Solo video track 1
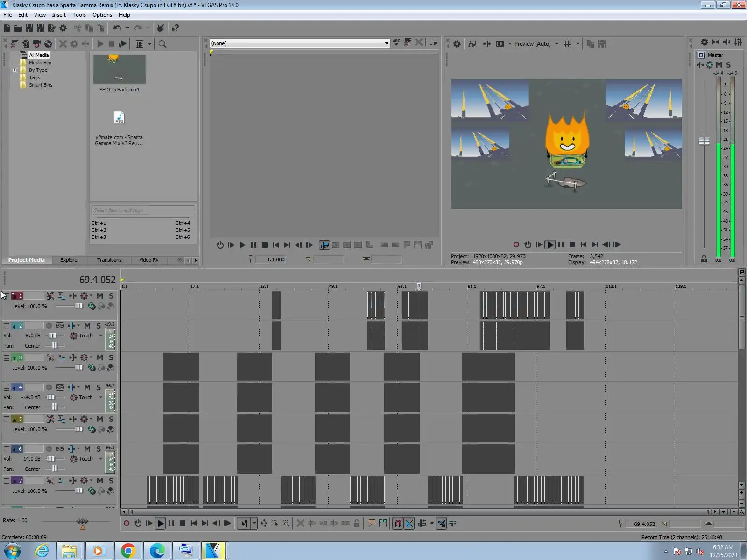The image size is (747, 560). pos(111,296)
